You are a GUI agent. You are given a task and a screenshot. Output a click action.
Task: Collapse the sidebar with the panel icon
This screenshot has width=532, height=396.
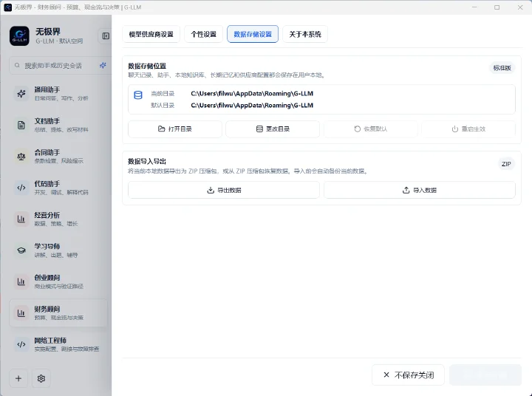106,36
